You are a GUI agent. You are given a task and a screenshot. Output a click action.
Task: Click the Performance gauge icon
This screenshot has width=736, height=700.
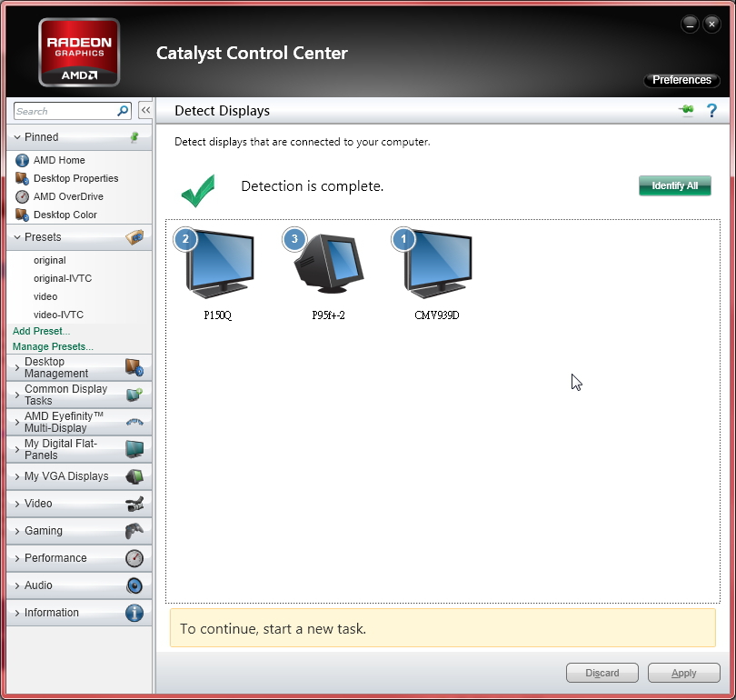coord(134,558)
